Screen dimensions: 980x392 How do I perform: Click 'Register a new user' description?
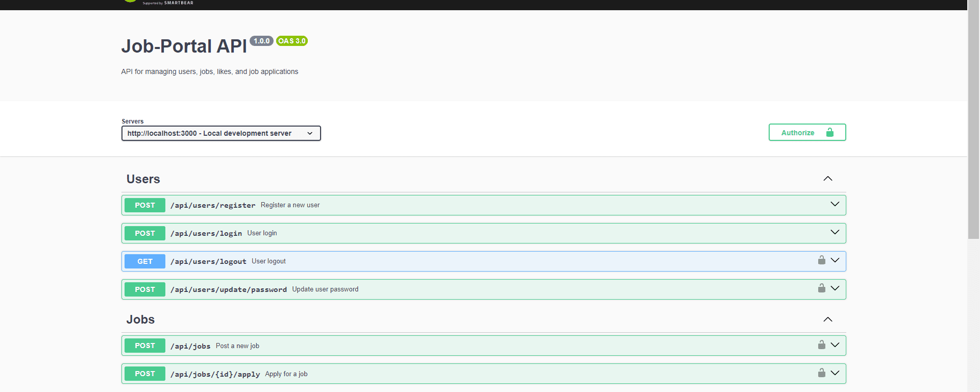[290, 205]
